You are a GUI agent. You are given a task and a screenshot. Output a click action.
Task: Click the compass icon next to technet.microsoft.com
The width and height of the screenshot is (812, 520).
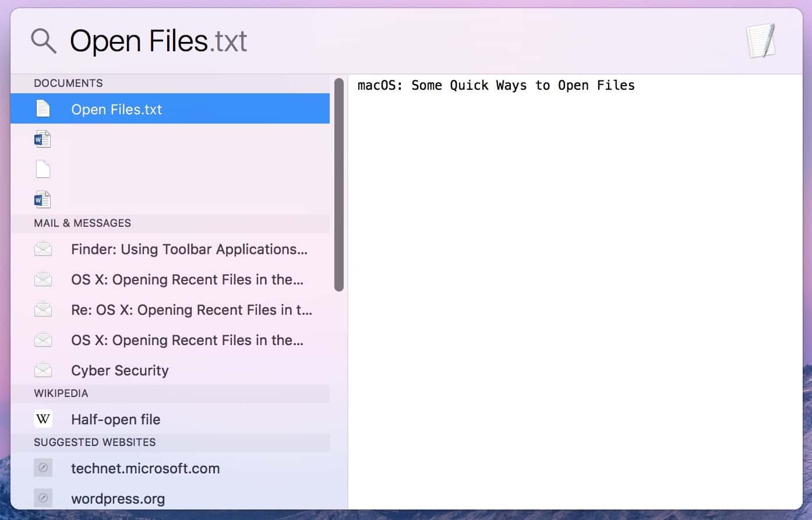(x=43, y=468)
